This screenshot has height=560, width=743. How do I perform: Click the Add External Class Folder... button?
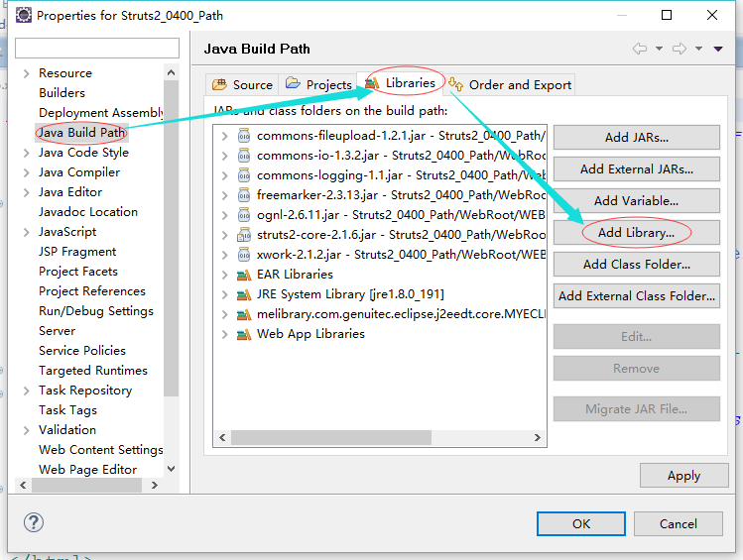pyautogui.click(x=637, y=295)
